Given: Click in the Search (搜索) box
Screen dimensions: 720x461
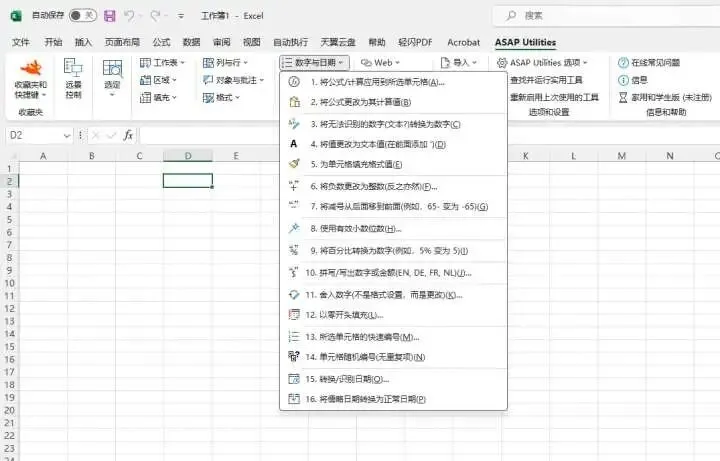Looking at the screenshot, I should 606,16.
